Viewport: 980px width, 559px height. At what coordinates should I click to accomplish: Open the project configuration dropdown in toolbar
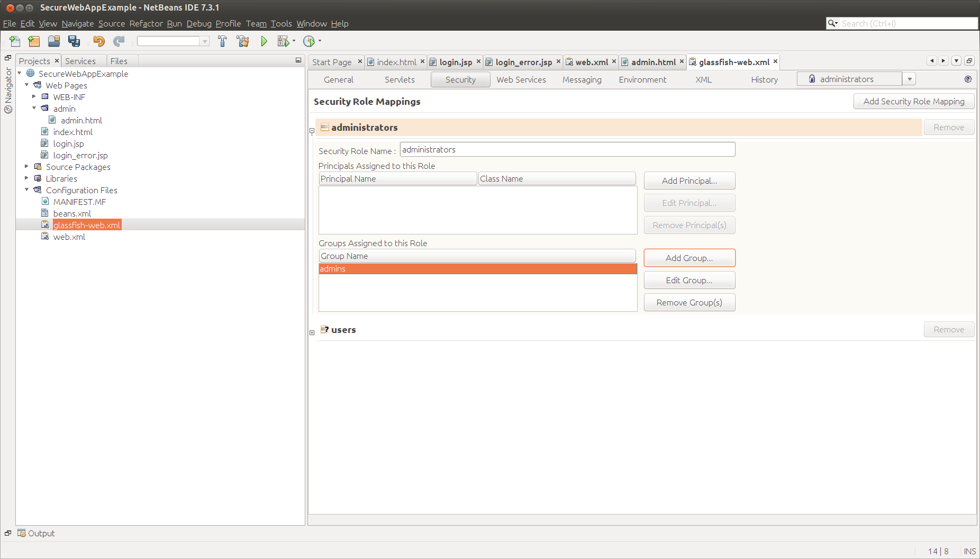pos(204,41)
